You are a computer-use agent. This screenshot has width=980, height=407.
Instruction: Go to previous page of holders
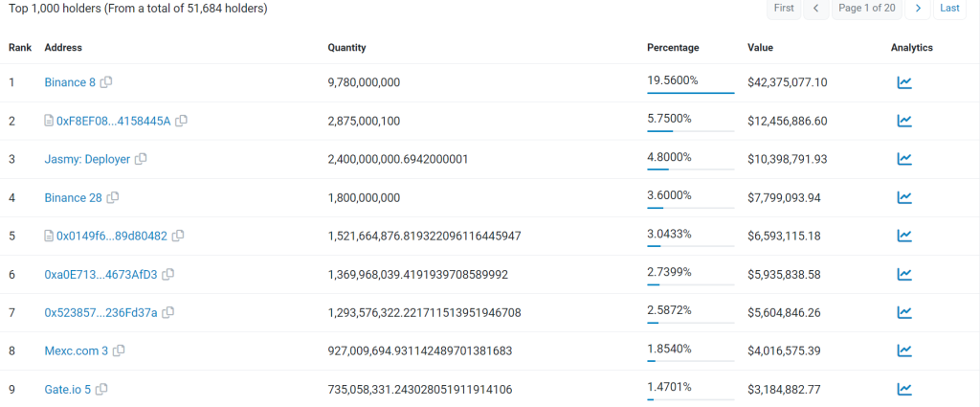[x=816, y=8]
